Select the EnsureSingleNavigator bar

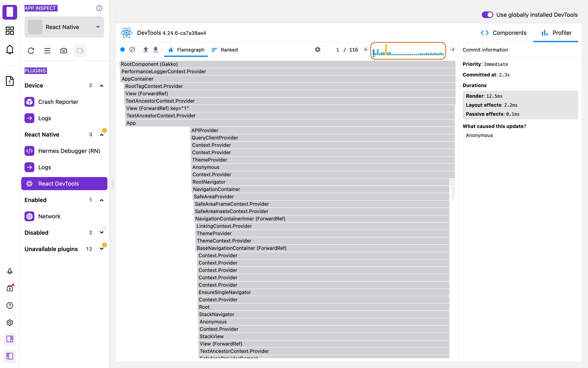click(323, 292)
